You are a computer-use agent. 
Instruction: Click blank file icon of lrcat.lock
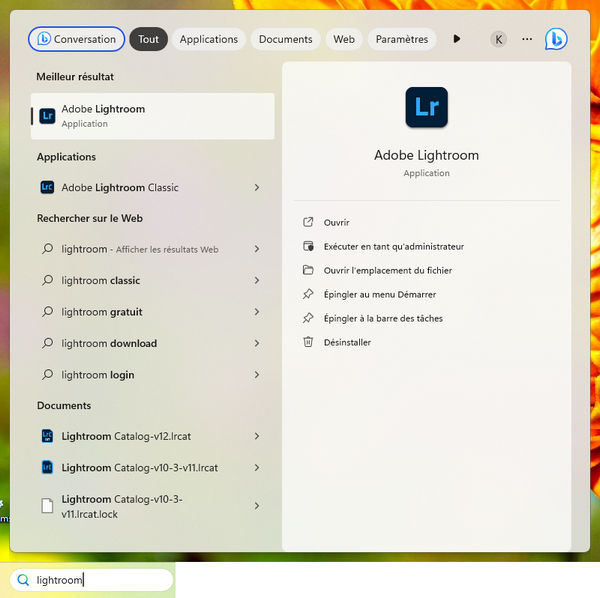coord(47,505)
